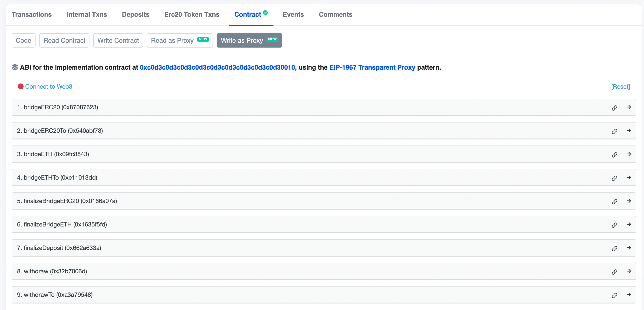Screen dimensions: 644x310
Task: Click the red Web3 connection status dot
Action: [20, 86]
